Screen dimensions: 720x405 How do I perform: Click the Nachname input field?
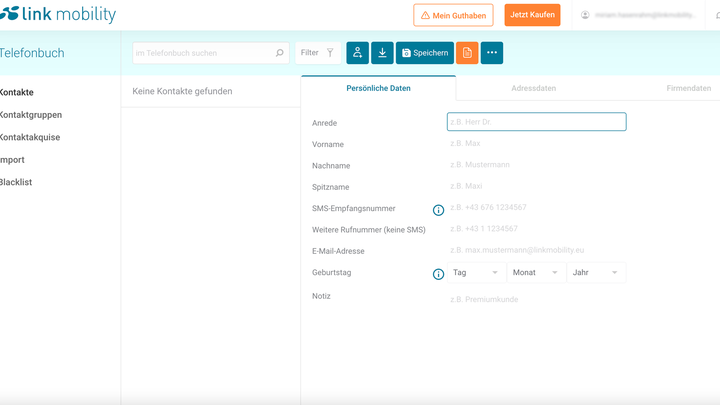(x=536, y=164)
